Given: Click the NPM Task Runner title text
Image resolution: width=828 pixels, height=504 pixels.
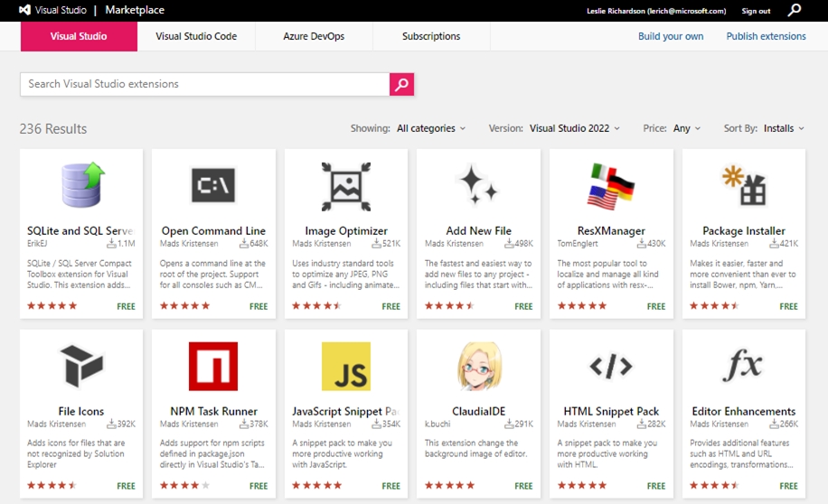Looking at the screenshot, I should tap(213, 411).
